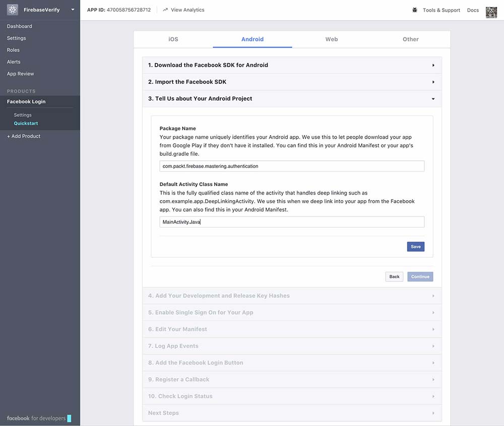Screen dimensions: 504x426
Task: Open the Docs link
Action: coord(473,10)
